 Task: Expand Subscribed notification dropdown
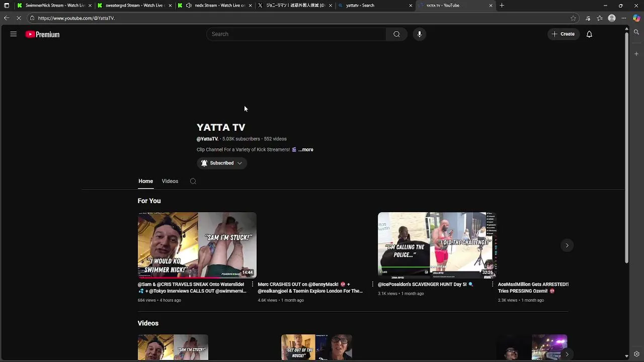pos(222,163)
